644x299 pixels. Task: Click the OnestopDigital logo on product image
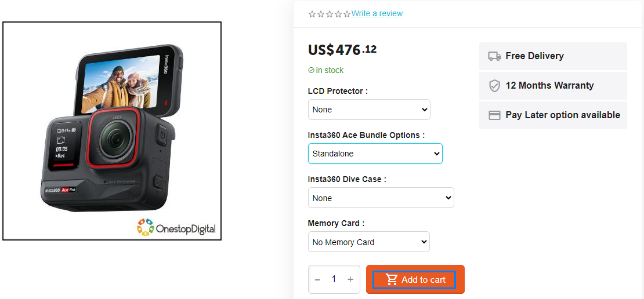176,228
